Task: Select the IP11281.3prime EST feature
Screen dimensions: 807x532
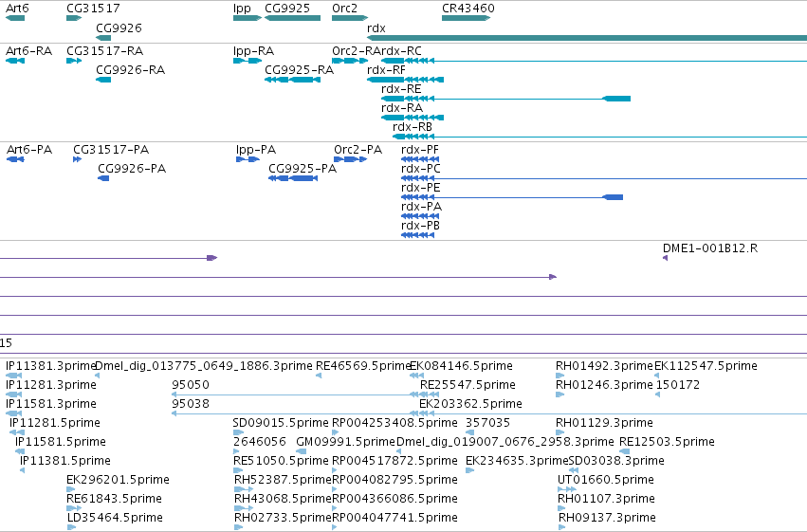Action: pyautogui.click(x=14, y=394)
